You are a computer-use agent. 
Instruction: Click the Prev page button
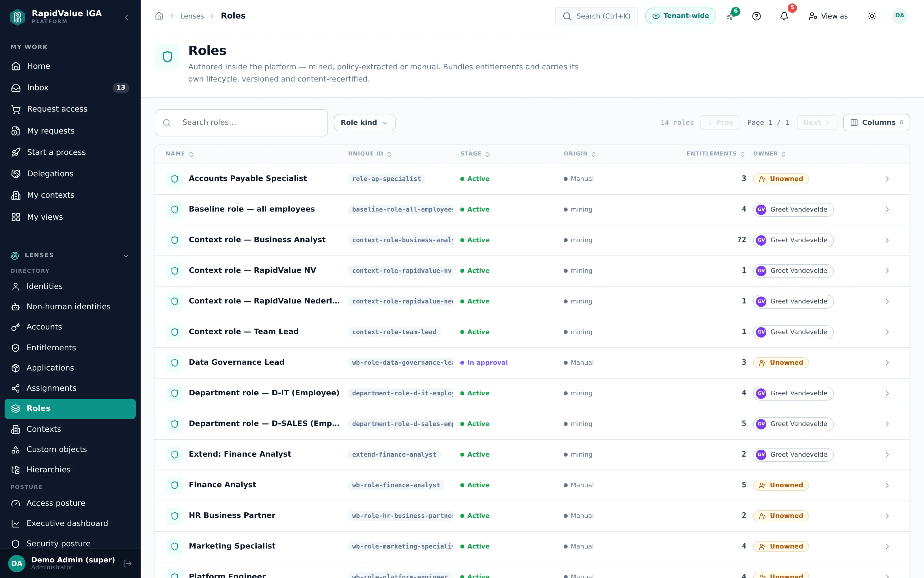tap(720, 122)
